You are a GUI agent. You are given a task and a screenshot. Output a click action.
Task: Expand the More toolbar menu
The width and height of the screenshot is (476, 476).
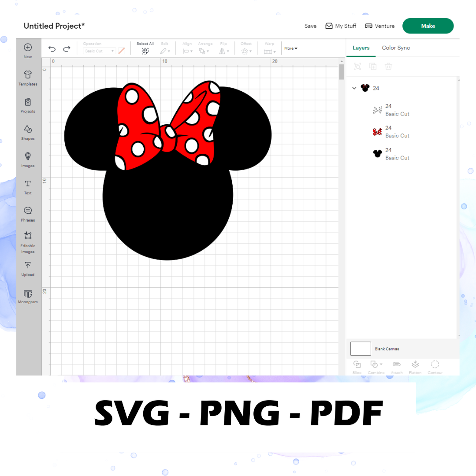point(291,48)
